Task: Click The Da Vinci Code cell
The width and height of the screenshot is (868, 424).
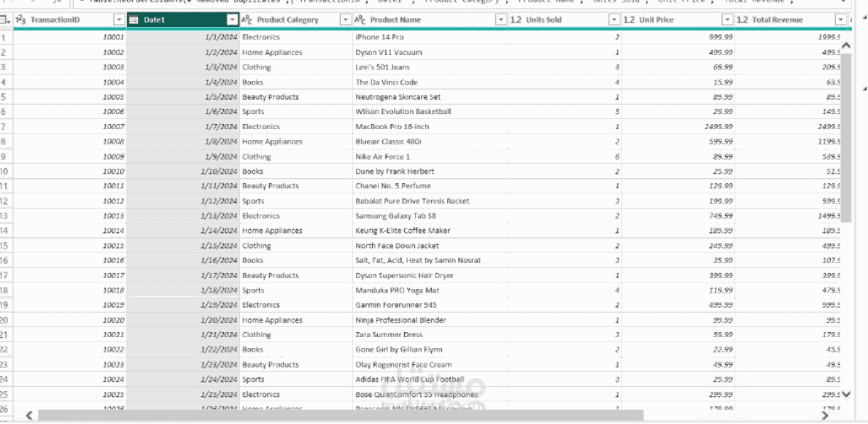Action: pos(430,82)
